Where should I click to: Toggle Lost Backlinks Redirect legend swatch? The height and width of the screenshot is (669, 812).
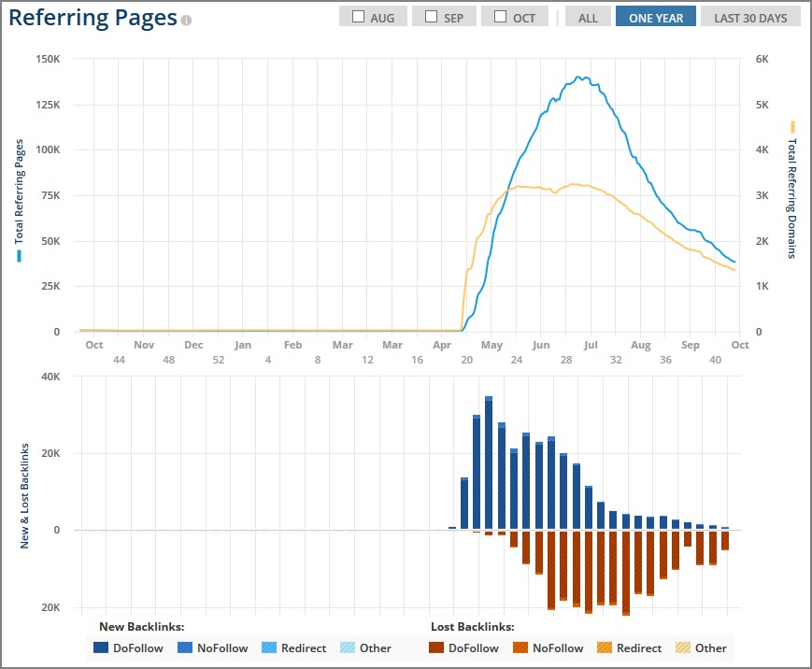pos(605,648)
